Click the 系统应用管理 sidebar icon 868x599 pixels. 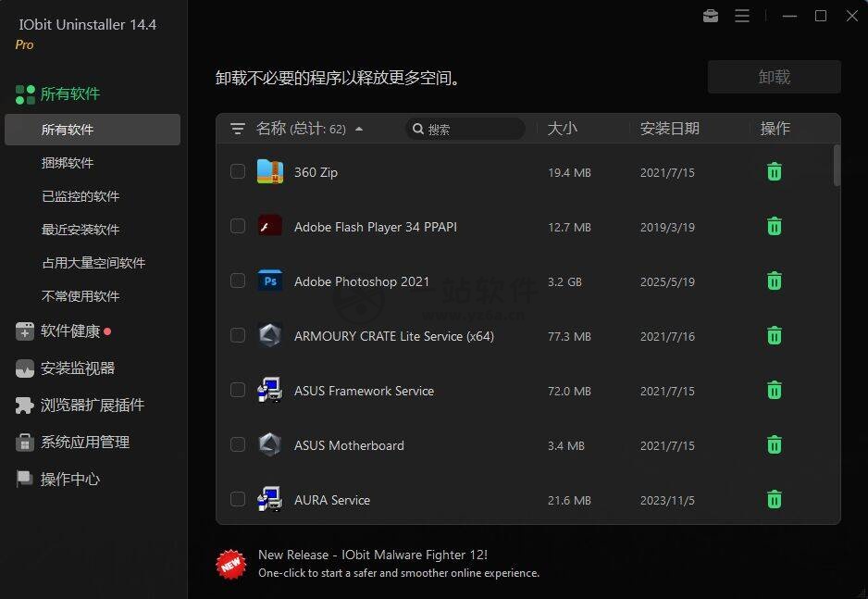(x=25, y=443)
